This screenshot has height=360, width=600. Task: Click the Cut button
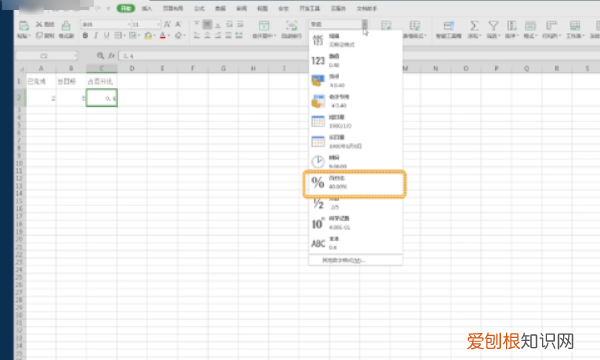(45, 24)
